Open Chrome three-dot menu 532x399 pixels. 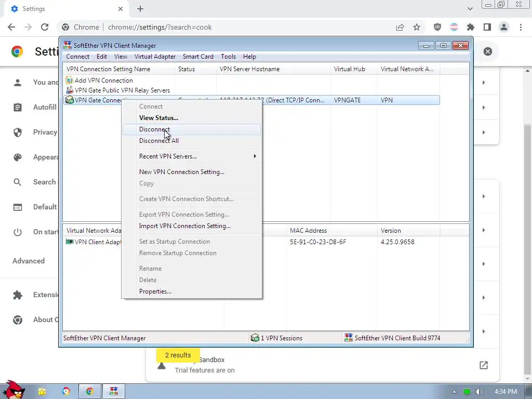(x=521, y=27)
